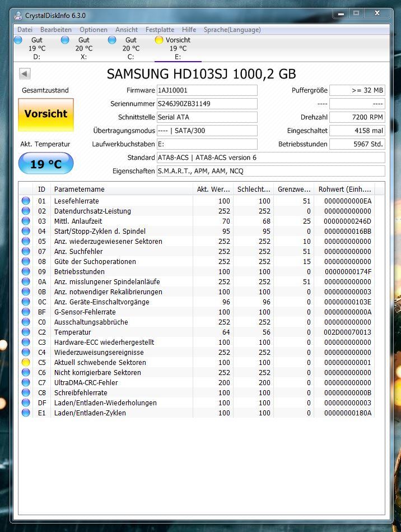Click the Drehzahl field 7200 RPM
The width and height of the screenshot is (401, 532).
tap(357, 117)
